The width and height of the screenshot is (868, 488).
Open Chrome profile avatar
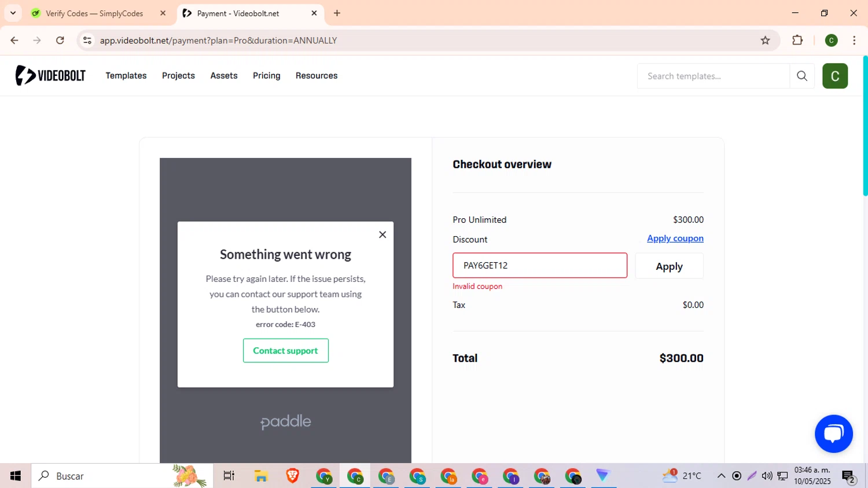point(832,41)
